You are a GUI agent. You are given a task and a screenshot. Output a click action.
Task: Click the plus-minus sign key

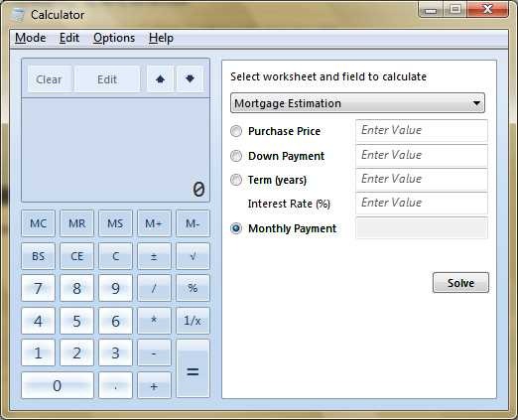(154, 256)
